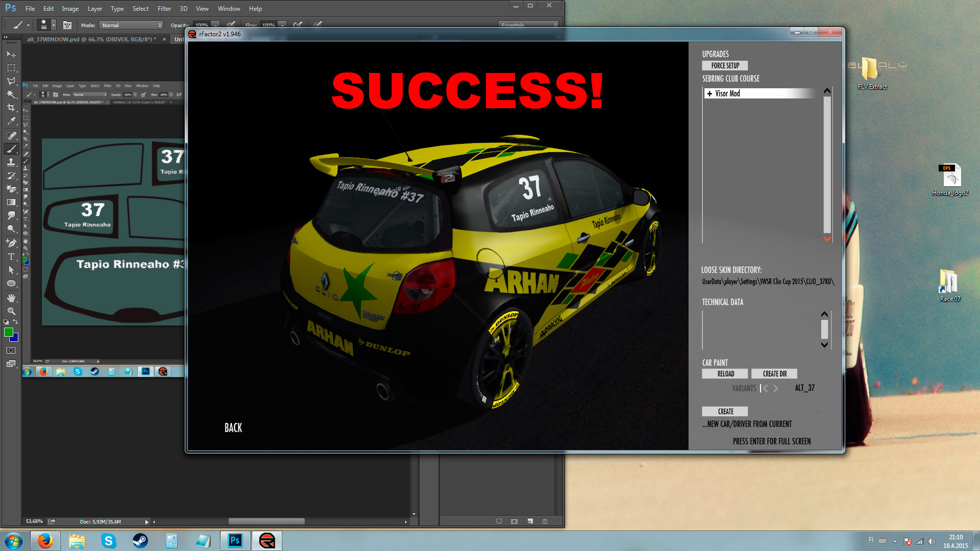Open the Image menu
Image resolution: width=980 pixels, height=551 pixels.
click(x=70, y=9)
